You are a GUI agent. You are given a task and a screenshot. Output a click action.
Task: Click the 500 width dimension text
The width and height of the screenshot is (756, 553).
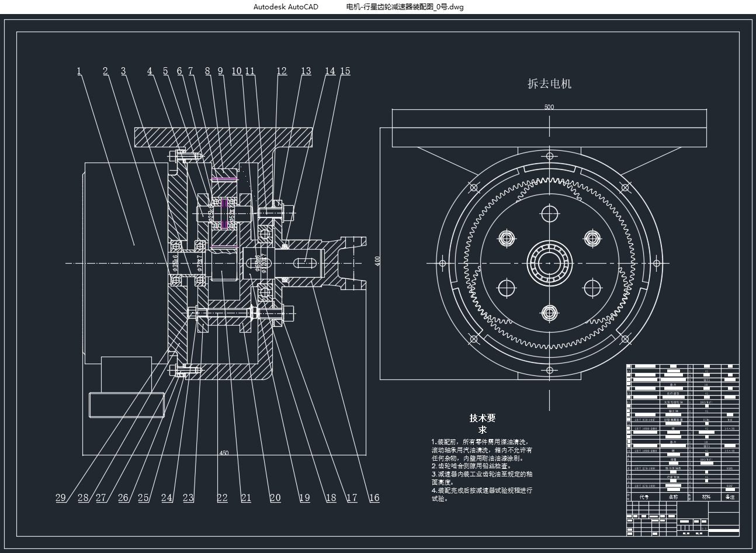pos(549,107)
